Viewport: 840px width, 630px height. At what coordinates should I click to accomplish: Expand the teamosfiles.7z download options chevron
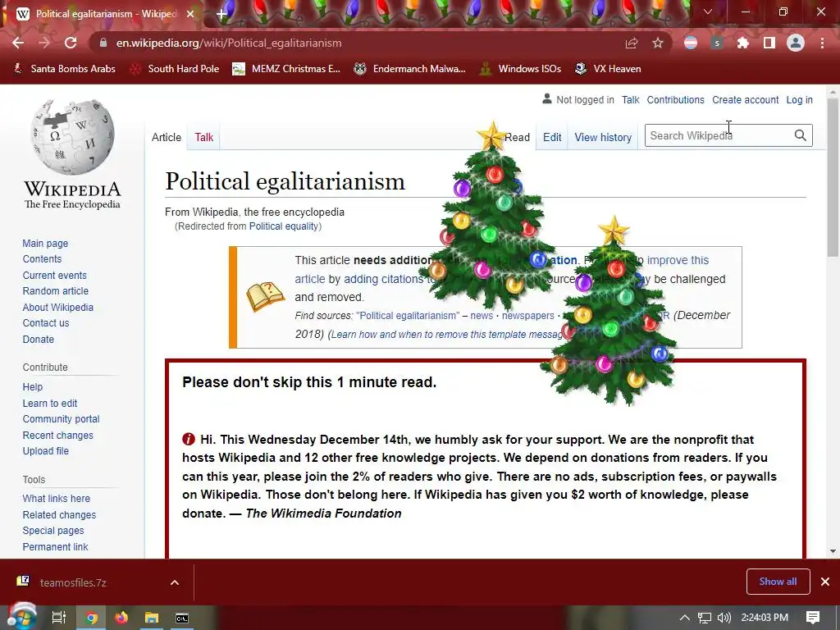tap(175, 582)
